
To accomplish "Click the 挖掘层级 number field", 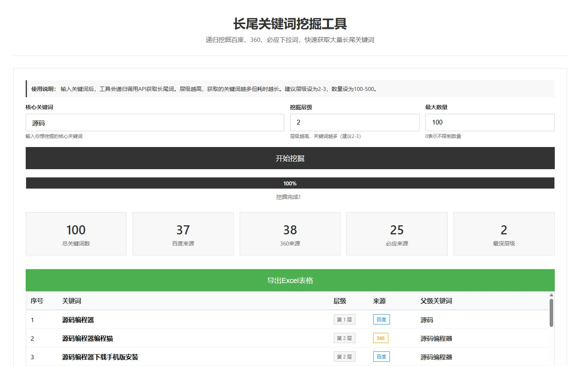I will pos(354,123).
